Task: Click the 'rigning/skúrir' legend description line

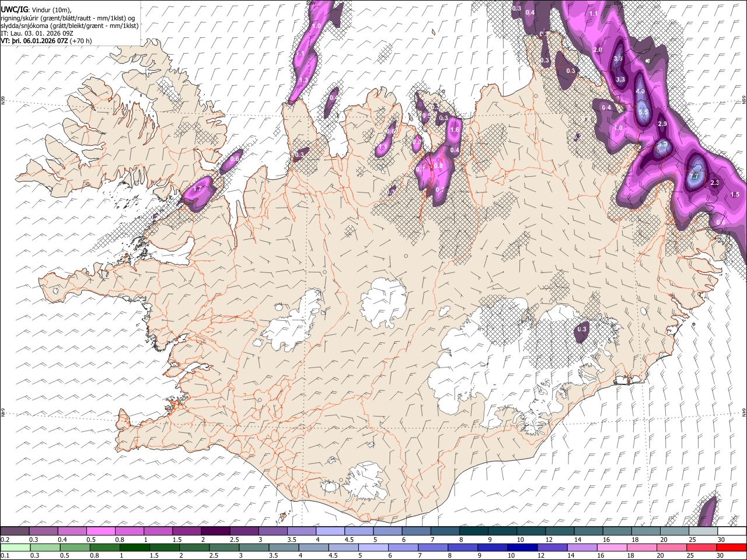Action: (x=68, y=17)
